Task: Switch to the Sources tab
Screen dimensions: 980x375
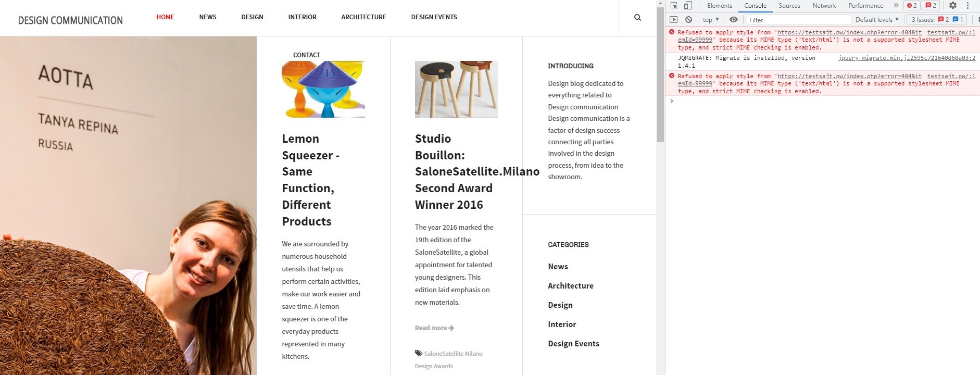Action: (789, 6)
